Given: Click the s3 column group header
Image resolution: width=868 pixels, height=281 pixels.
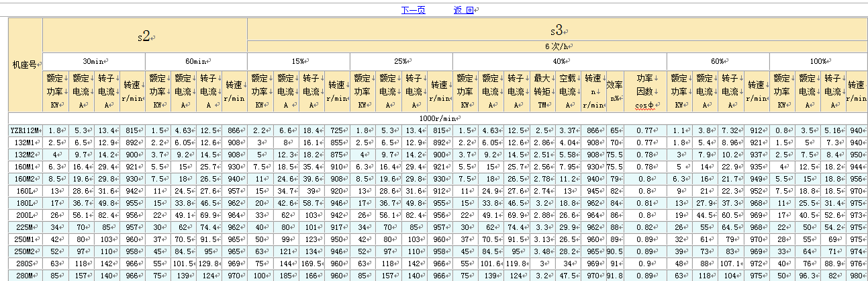Looking at the screenshot, I should click(x=557, y=30).
